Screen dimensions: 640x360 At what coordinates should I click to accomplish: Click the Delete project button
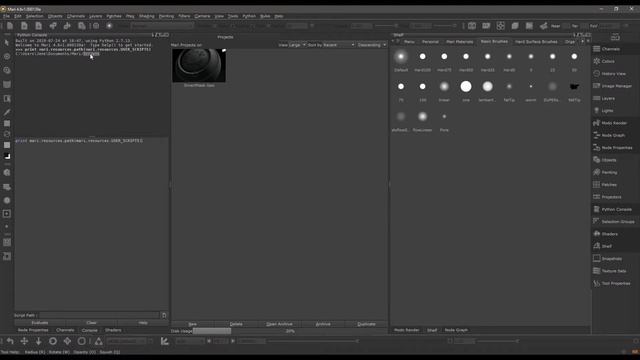click(236, 324)
